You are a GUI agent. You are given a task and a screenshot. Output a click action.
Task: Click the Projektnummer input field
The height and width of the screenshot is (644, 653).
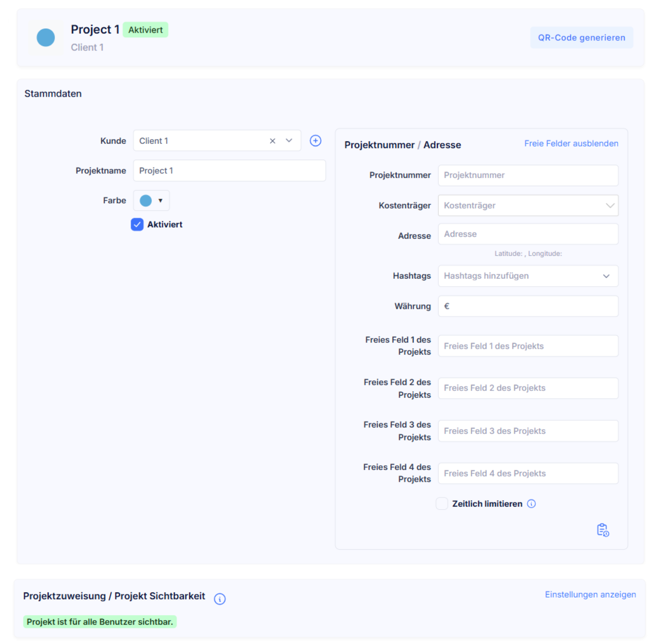[x=528, y=175]
